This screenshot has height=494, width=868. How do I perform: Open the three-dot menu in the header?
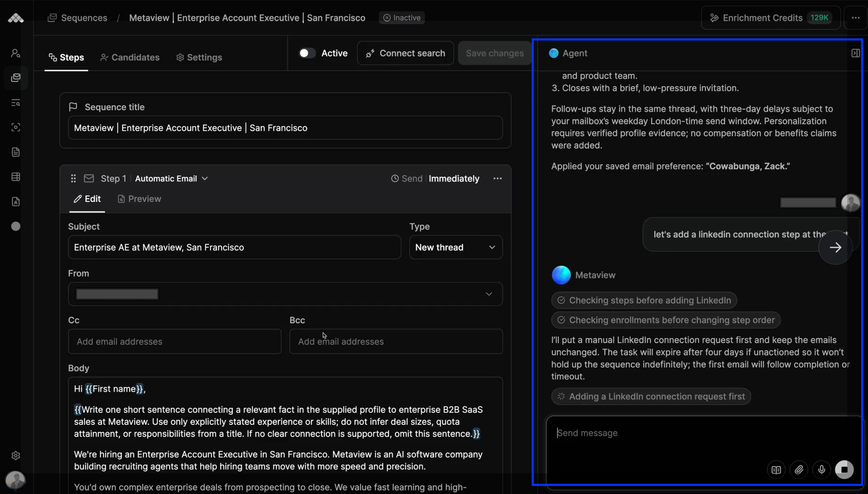[x=856, y=18]
